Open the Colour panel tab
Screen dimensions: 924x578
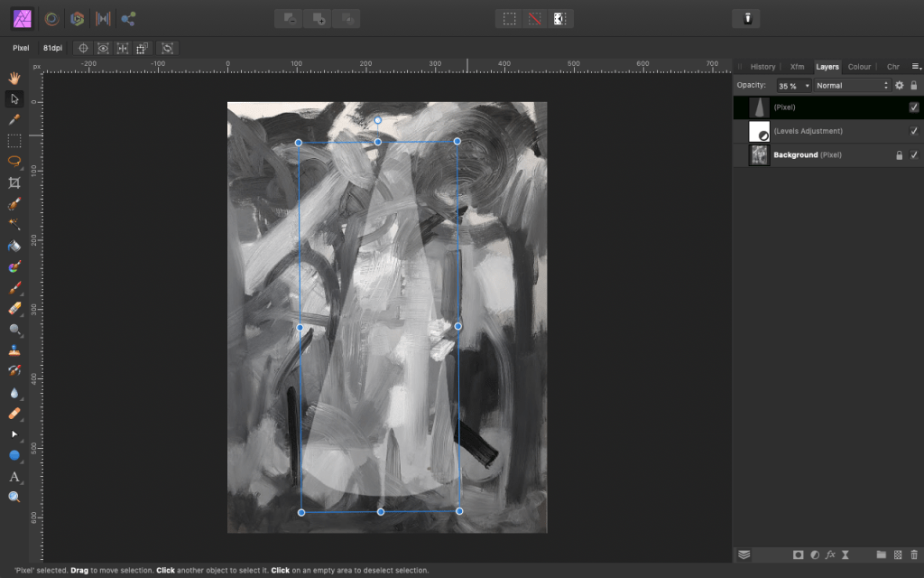tap(859, 67)
